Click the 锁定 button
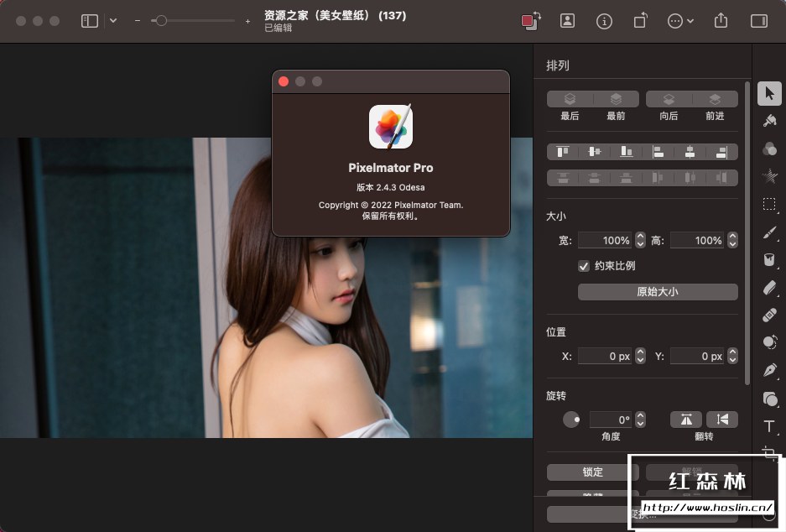This screenshot has width=786, height=532. (x=593, y=472)
